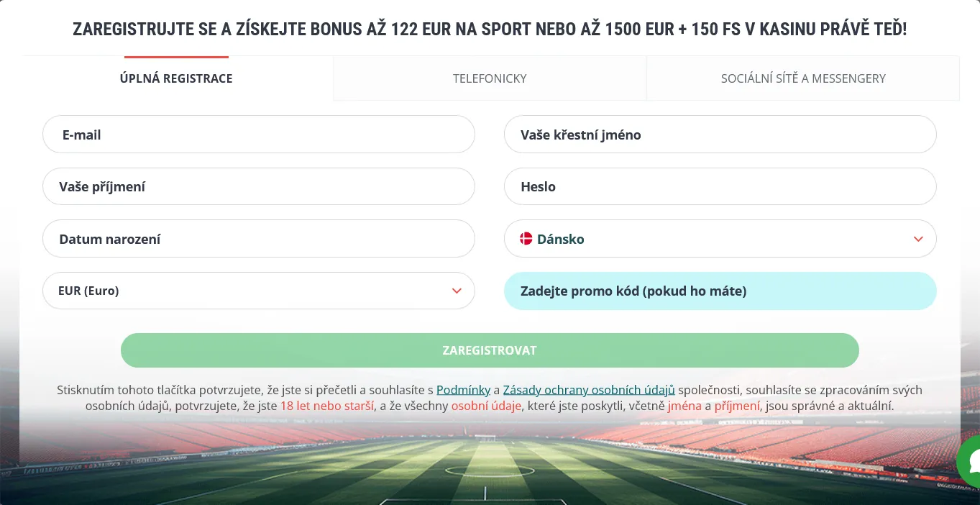Focus the E-mail input field
Screen dimensions: 980x505
(259, 134)
